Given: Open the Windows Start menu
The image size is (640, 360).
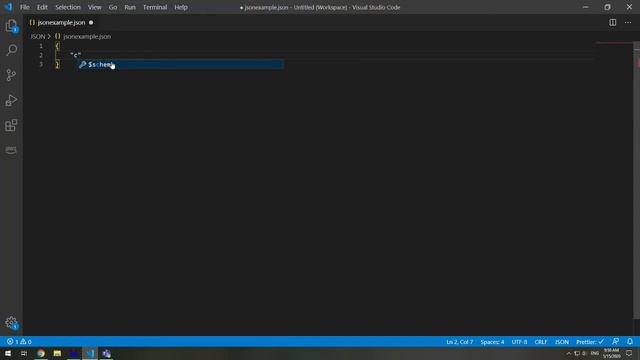Looking at the screenshot, I should tap(8, 353).
